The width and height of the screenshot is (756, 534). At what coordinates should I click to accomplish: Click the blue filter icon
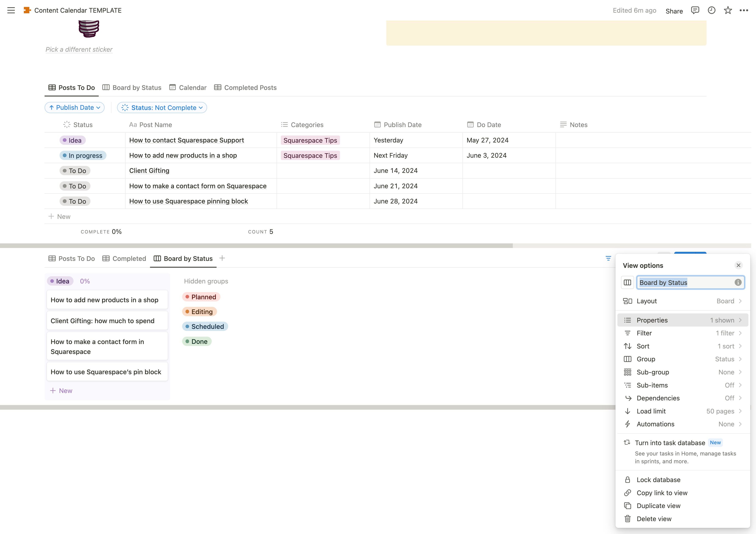[x=608, y=258]
